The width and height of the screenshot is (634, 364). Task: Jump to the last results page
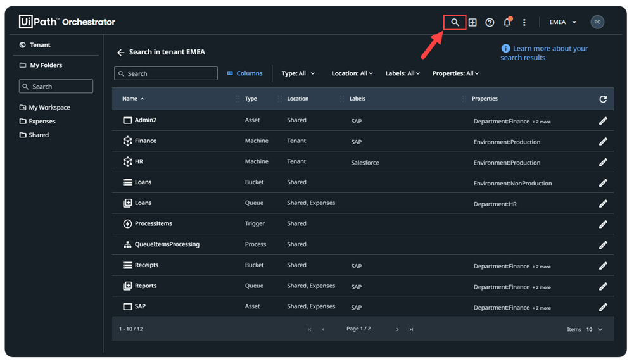pyautogui.click(x=411, y=330)
